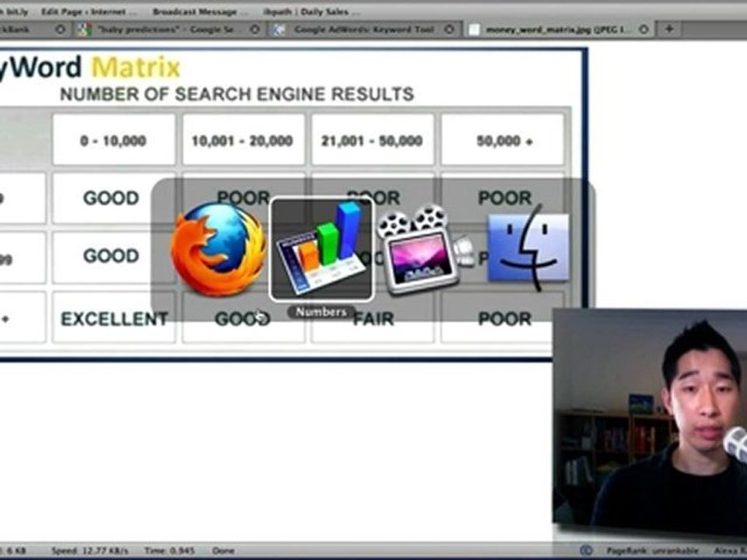This screenshot has height=560, width=747.
Task: Click the webcam video overlay
Action: [x=650, y=424]
